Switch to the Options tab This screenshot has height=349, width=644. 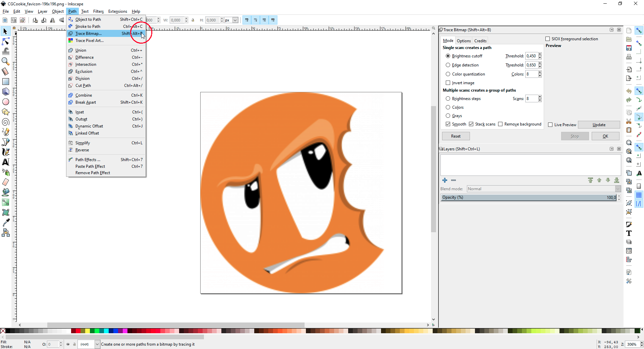(x=464, y=41)
